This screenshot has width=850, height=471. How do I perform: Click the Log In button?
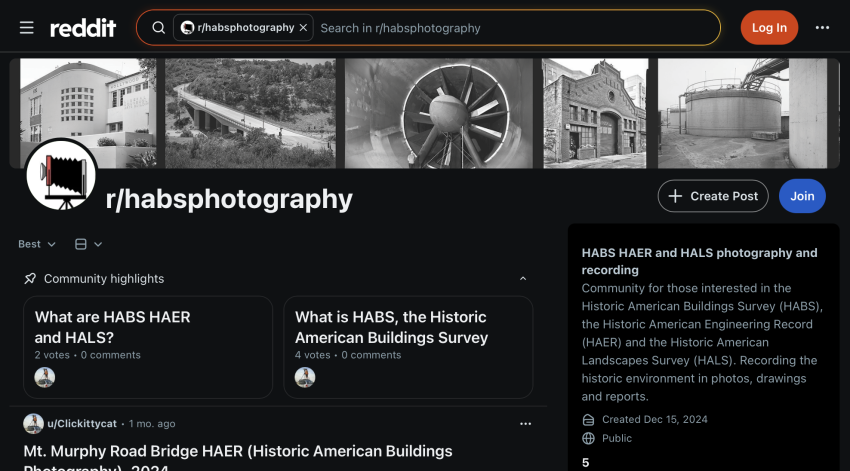click(769, 28)
